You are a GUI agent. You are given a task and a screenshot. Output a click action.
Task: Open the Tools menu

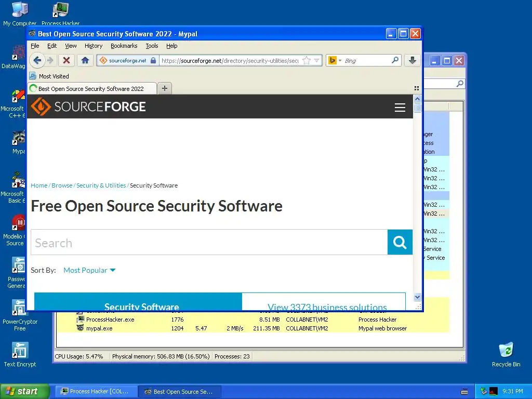pos(152,46)
